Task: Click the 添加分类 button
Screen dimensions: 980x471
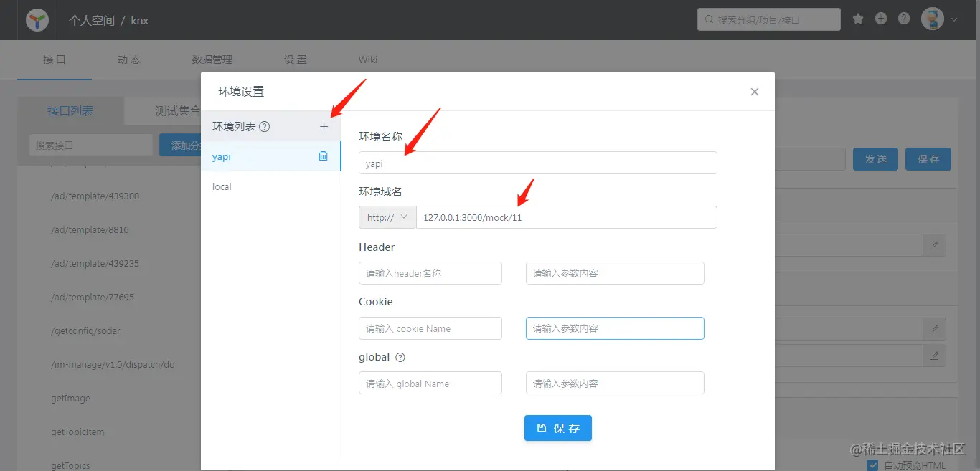Action: pyautogui.click(x=180, y=146)
